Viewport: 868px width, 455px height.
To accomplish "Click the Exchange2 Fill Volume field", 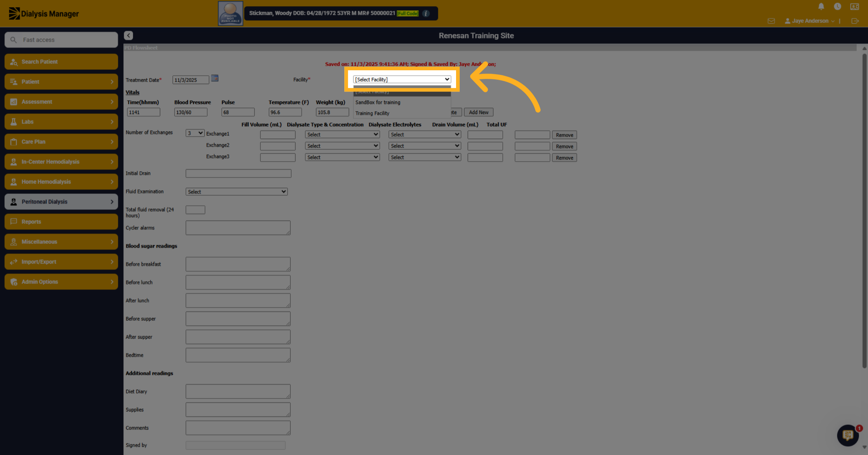I will tap(278, 146).
